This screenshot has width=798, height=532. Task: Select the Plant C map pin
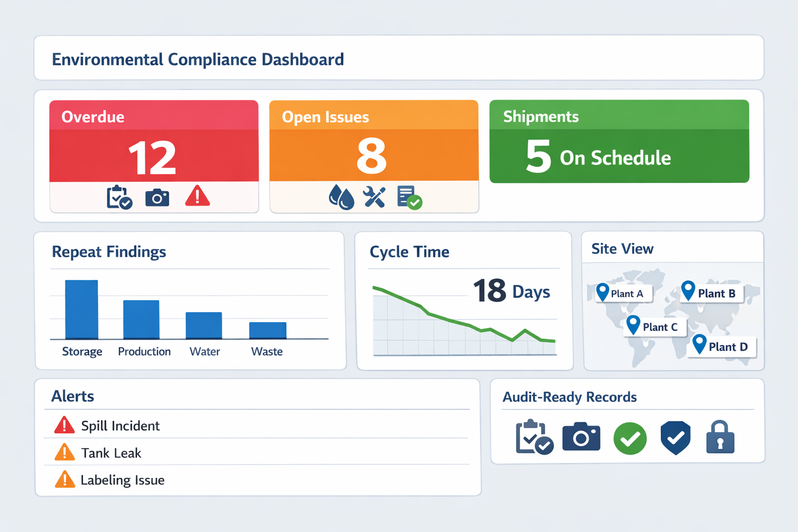point(633,325)
